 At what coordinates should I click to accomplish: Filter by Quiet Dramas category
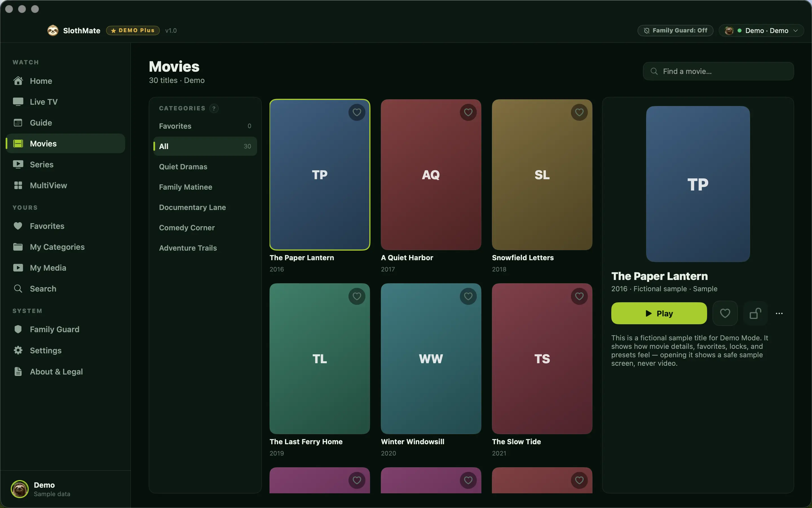tap(205, 167)
